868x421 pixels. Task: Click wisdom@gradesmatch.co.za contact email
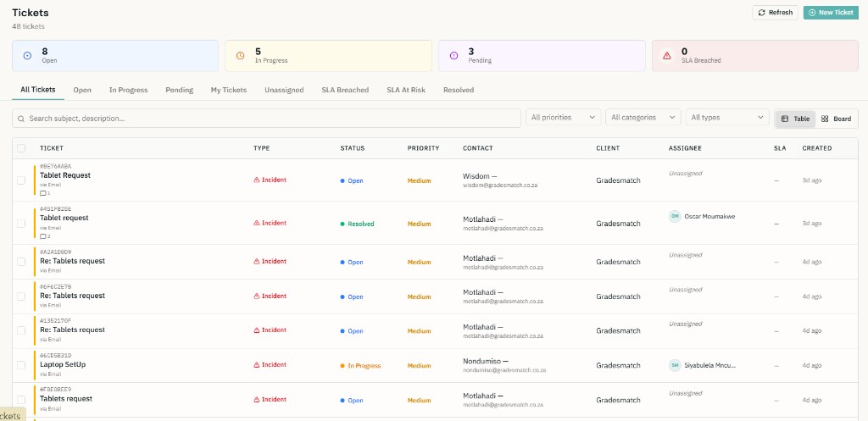pyautogui.click(x=500, y=186)
